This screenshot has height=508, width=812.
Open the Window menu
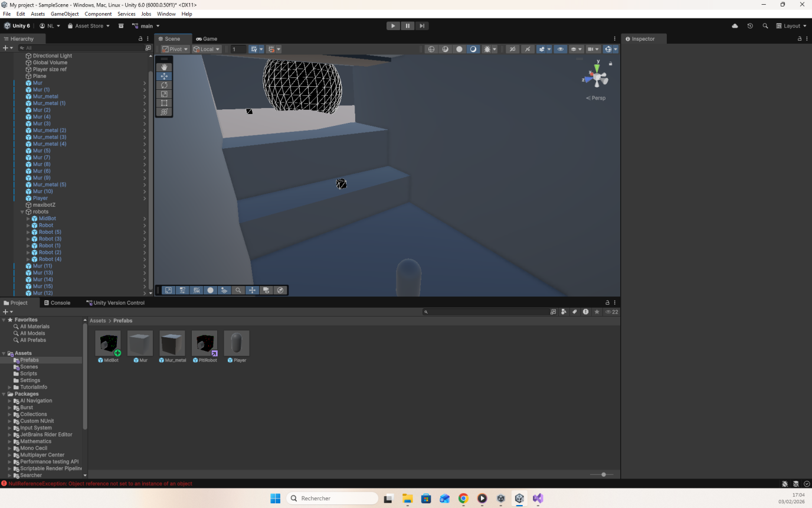pos(166,14)
